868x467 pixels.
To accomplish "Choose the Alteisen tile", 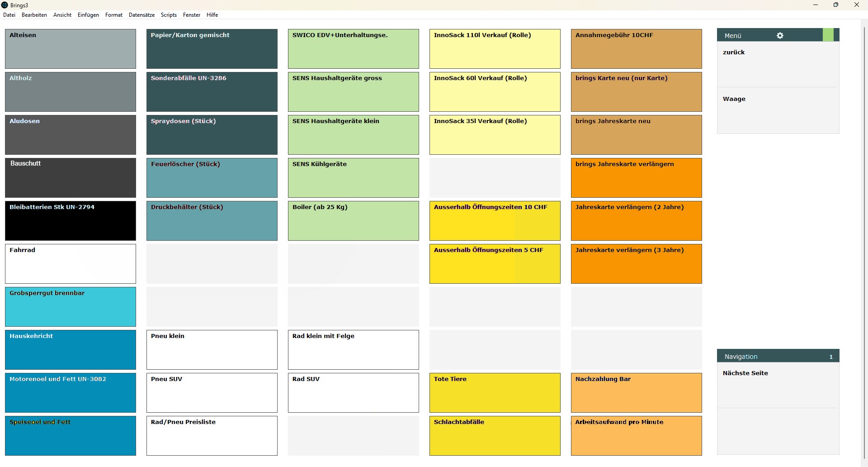I will [x=71, y=49].
